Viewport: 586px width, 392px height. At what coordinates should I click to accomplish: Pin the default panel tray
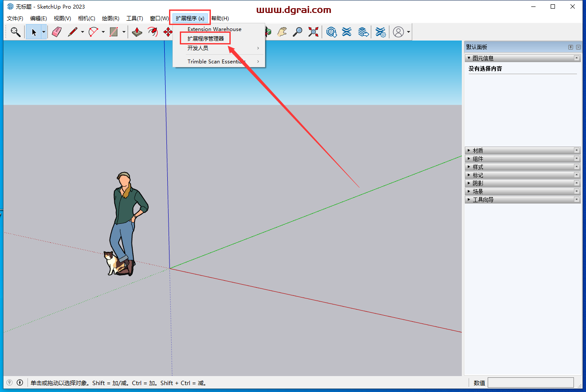pos(570,47)
